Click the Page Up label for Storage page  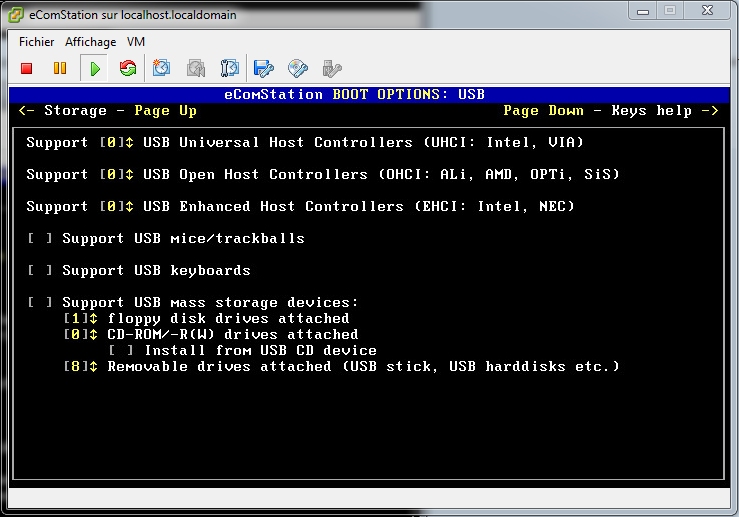(x=165, y=111)
